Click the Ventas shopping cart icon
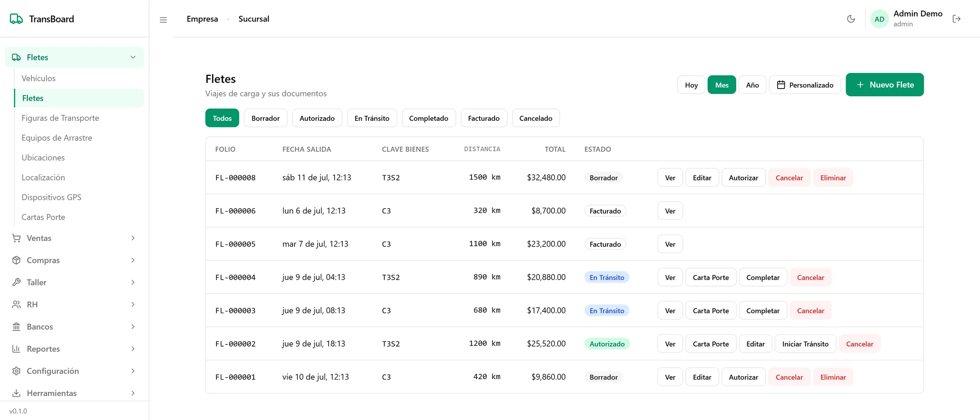This screenshot has height=420, width=980. click(16, 238)
